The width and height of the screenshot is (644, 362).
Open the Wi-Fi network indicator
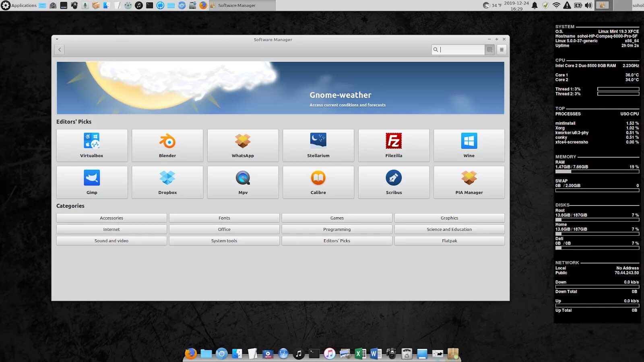[x=556, y=5]
